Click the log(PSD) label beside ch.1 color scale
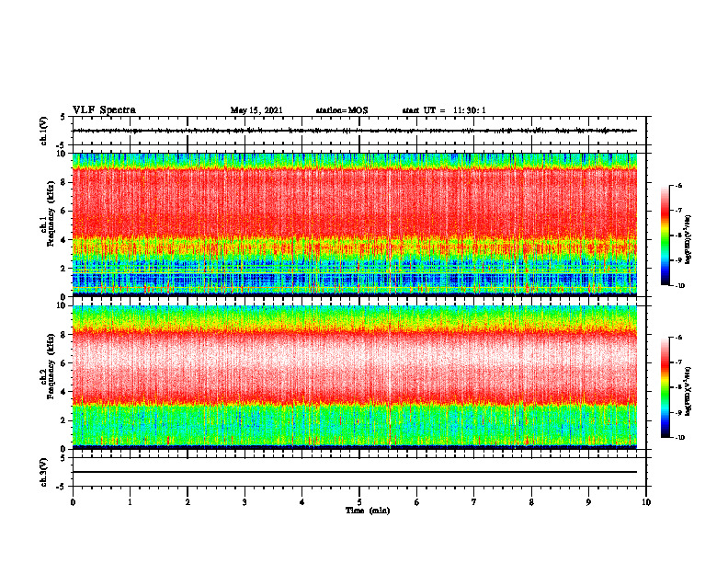 (x=688, y=240)
